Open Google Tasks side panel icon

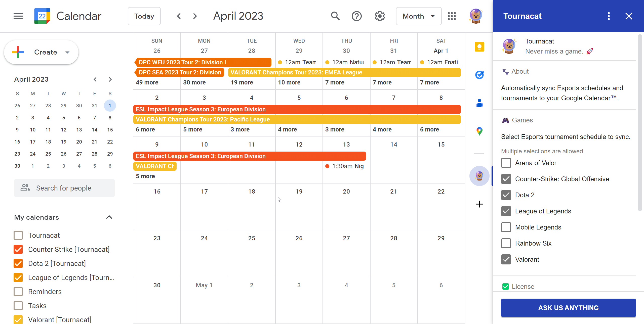(479, 75)
